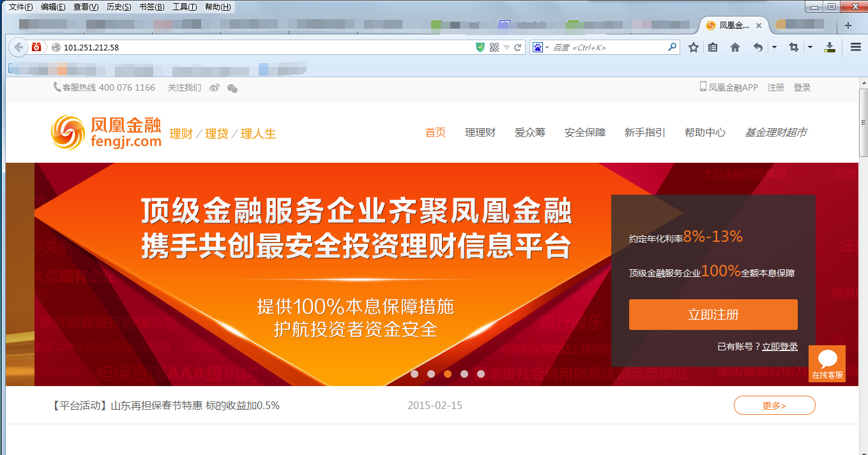Screen dimensions: 868x455
Task: Click the Weibo icon next to 关注我们
Action: 215,88
